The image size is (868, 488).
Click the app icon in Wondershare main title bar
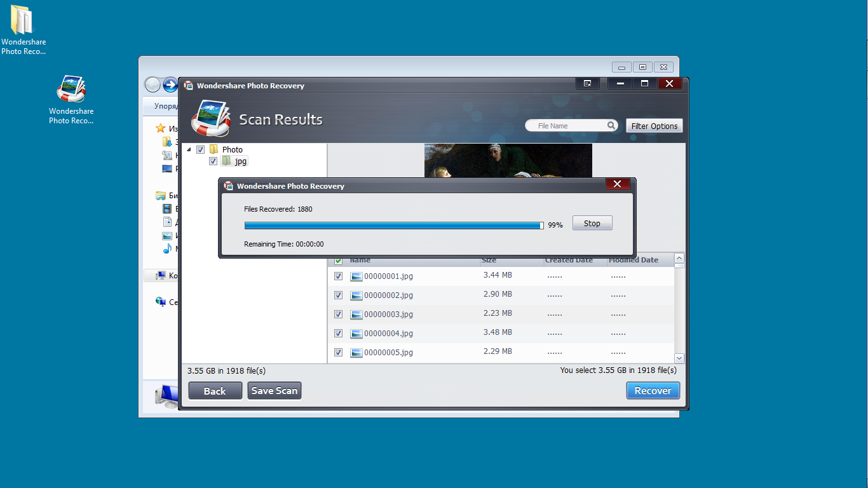pyautogui.click(x=189, y=85)
